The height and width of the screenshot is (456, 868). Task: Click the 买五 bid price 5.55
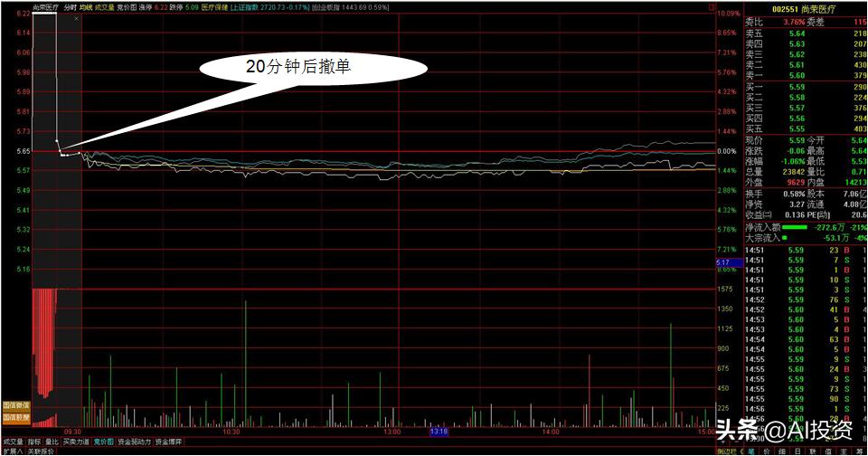[x=797, y=129]
